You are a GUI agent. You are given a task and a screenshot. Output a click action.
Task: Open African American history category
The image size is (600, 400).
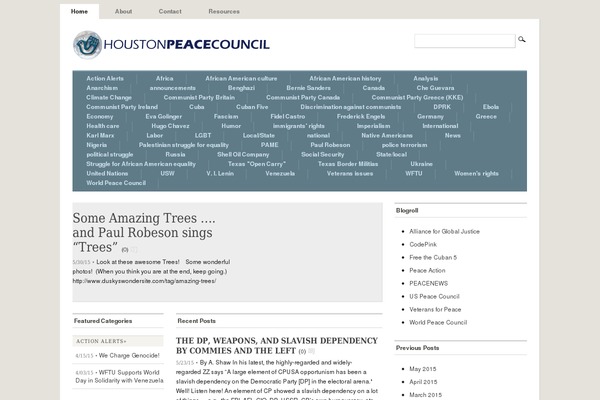(345, 78)
